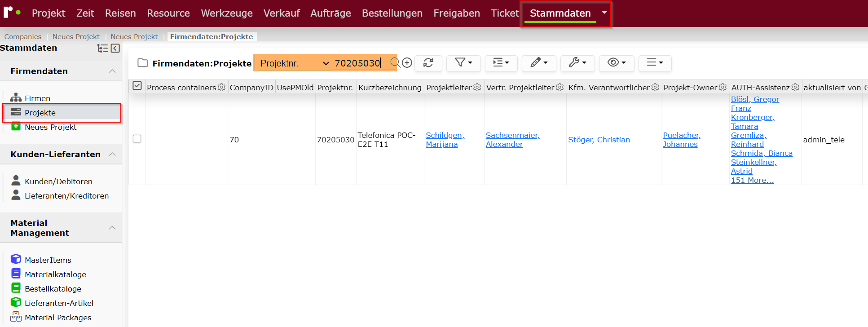Screen dimensions: 868x327
Task: Click the search value field containing 70205030
Action: pos(361,63)
